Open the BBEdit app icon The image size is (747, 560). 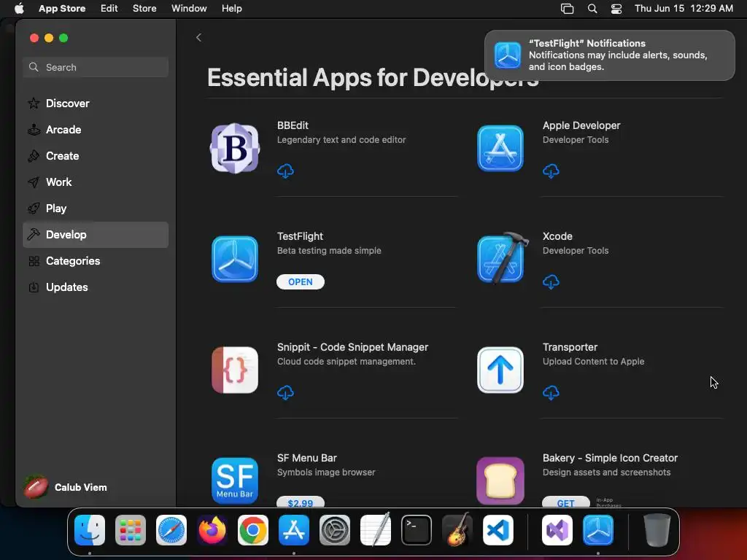[235, 148]
